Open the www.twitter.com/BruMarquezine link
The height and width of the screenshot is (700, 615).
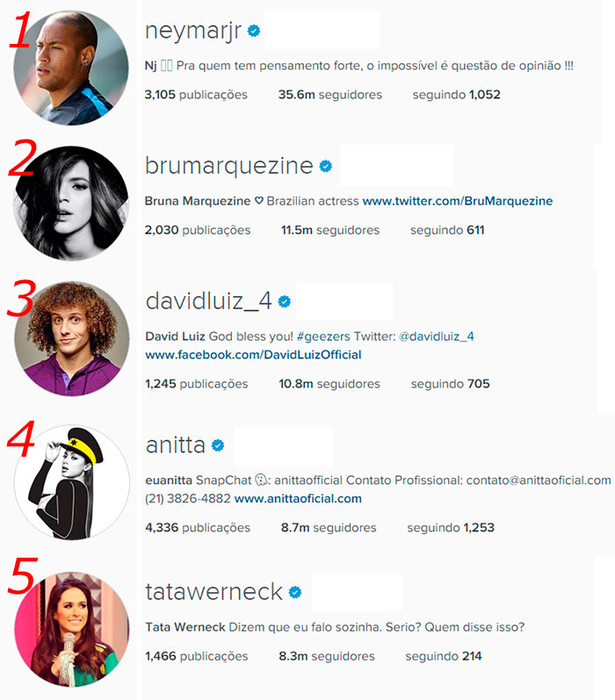tap(458, 201)
